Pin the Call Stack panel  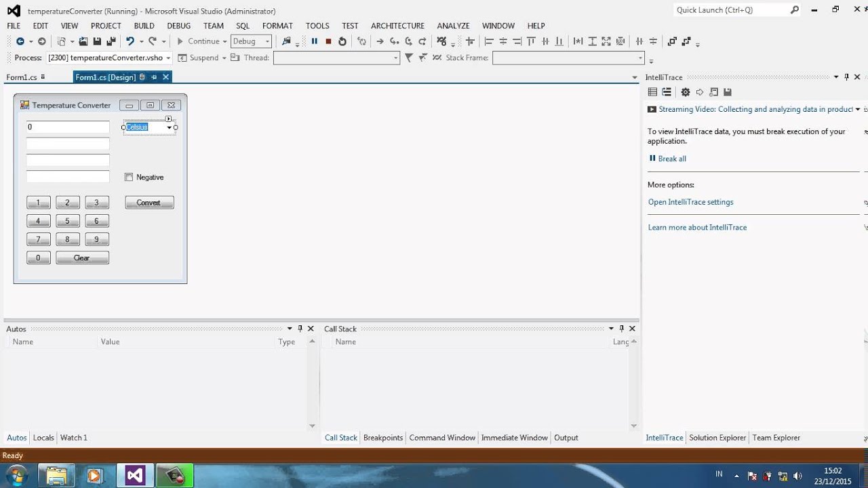pos(622,329)
